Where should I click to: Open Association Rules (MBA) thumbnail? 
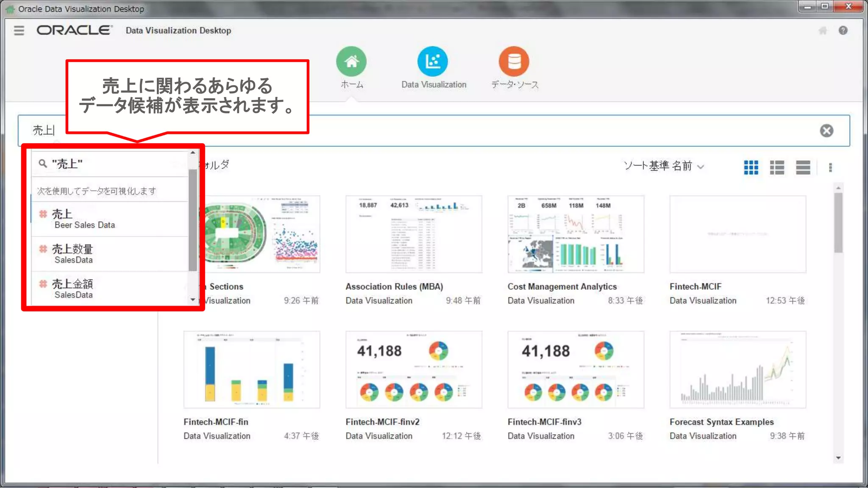[x=414, y=234]
